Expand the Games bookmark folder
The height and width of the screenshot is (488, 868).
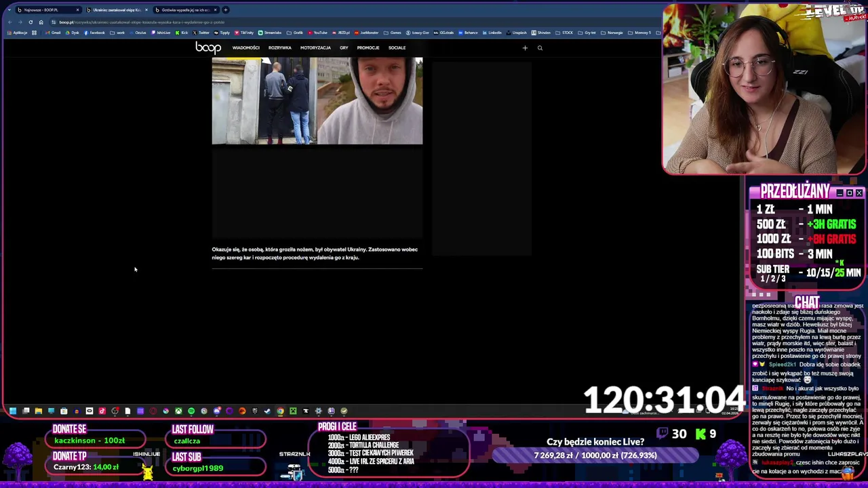tap(393, 33)
